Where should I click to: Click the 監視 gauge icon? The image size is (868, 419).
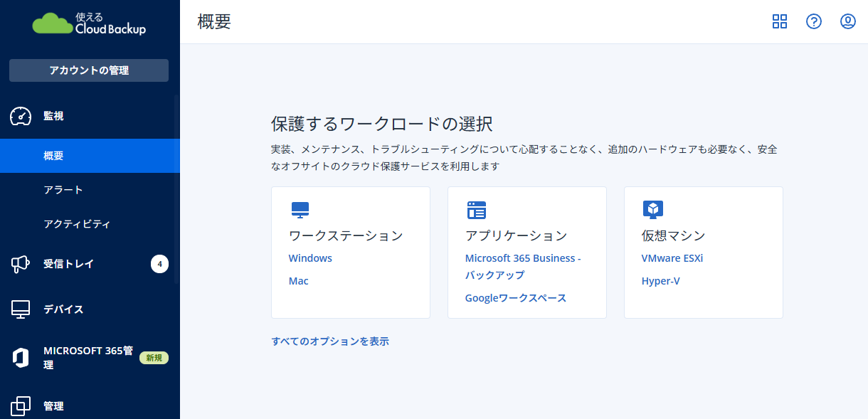click(x=21, y=116)
